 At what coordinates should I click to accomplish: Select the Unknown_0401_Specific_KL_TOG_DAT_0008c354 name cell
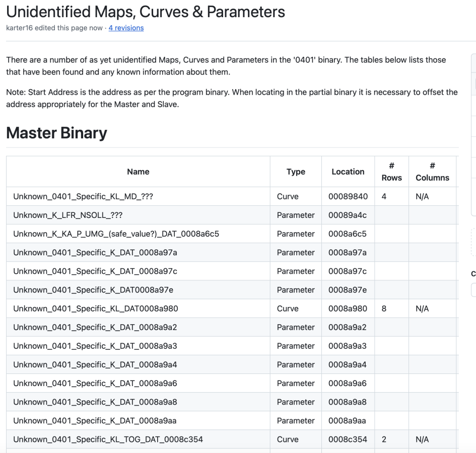[108, 439]
